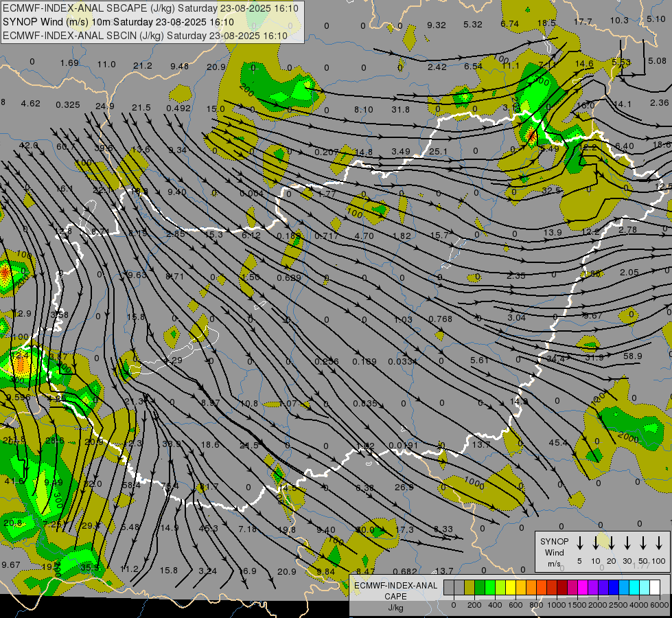This screenshot has width=672, height=618.
Task: Click the 600 tick in CAPE legend
Action: 515,605
